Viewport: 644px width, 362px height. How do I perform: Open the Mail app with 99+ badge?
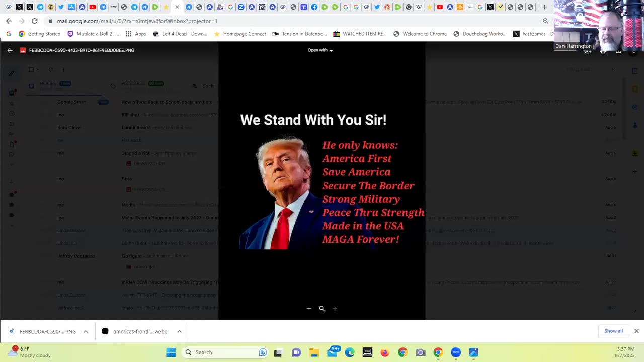click(x=333, y=352)
